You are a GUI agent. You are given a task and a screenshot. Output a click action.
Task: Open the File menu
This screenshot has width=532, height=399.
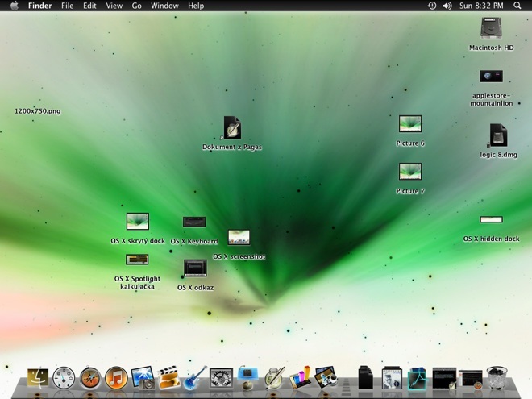[x=68, y=6]
